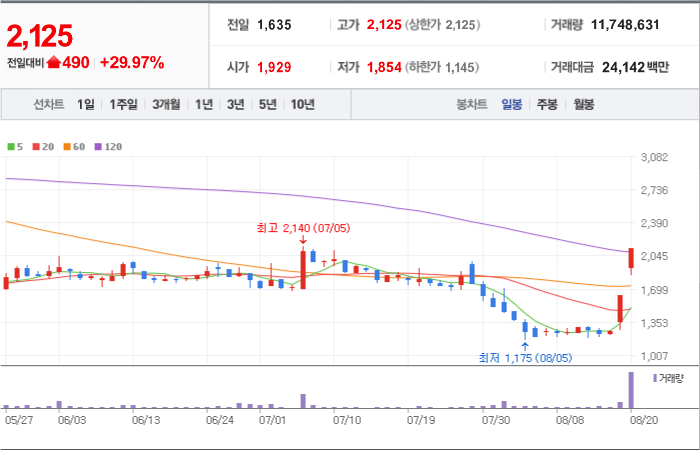700x450 pixels.
Task: Click the 2,736 price axis label
Action: 654,191
